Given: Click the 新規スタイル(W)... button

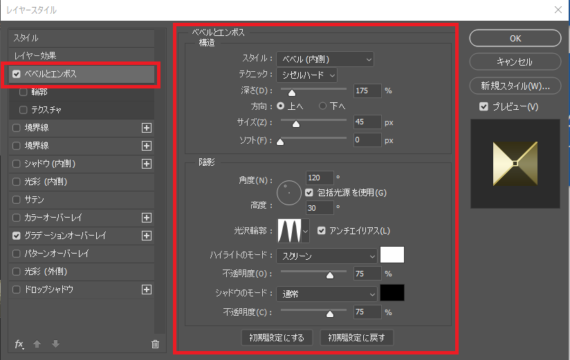Looking at the screenshot, I should [515, 86].
